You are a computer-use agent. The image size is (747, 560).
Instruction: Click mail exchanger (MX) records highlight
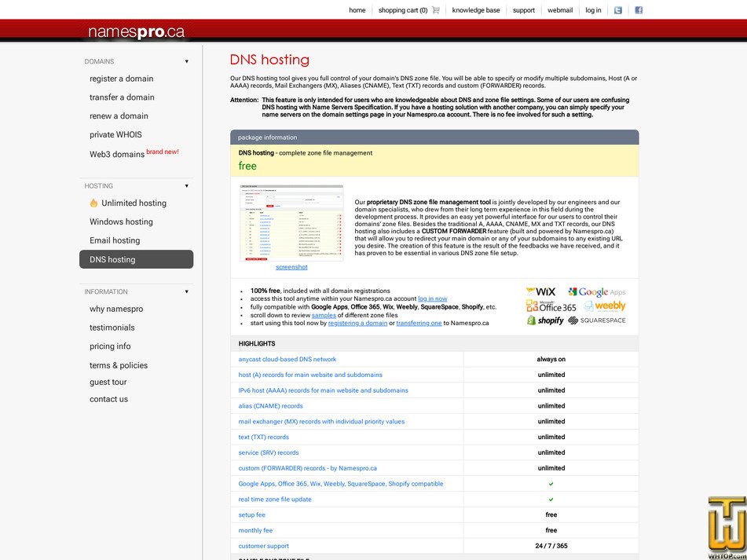(321, 422)
